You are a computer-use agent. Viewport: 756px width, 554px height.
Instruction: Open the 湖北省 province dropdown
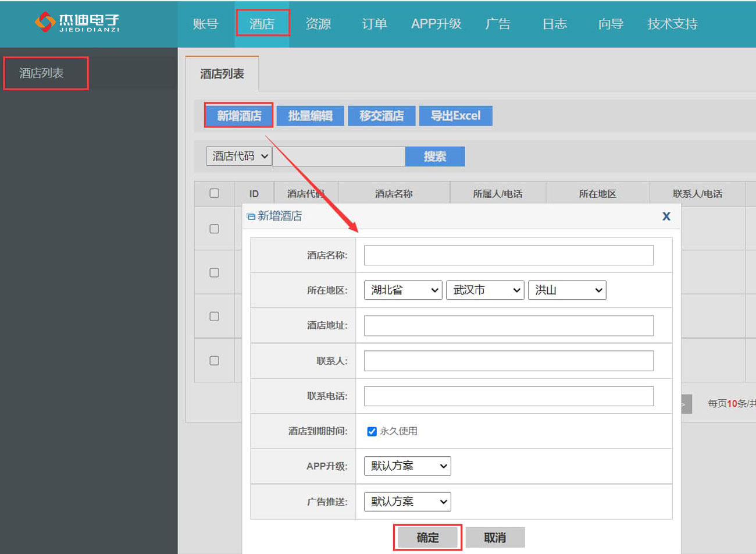[x=403, y=290]
